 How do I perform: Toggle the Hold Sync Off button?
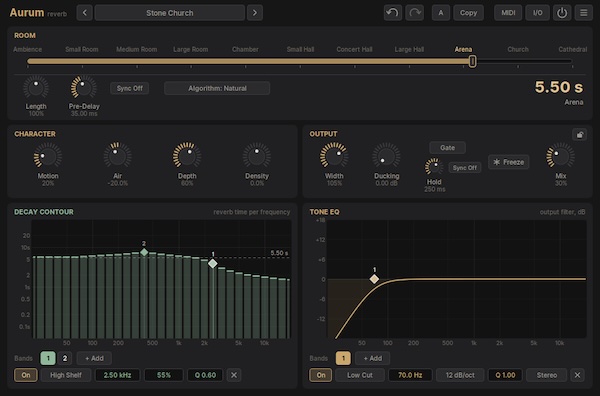465,168
